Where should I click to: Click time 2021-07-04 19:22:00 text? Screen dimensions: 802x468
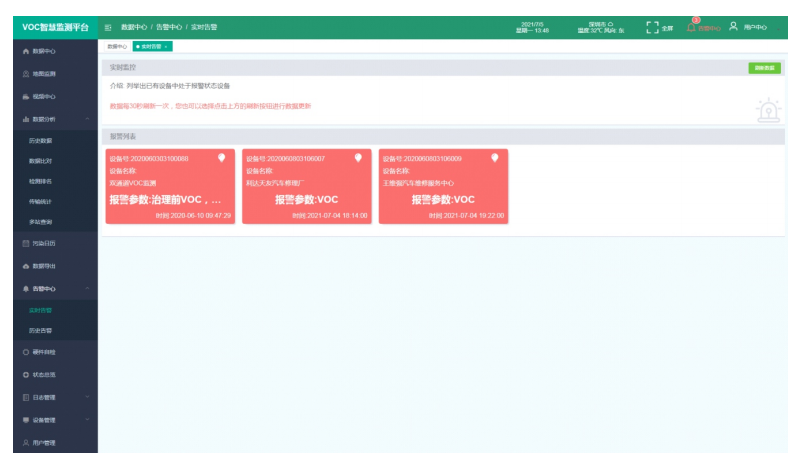(466, 216)
